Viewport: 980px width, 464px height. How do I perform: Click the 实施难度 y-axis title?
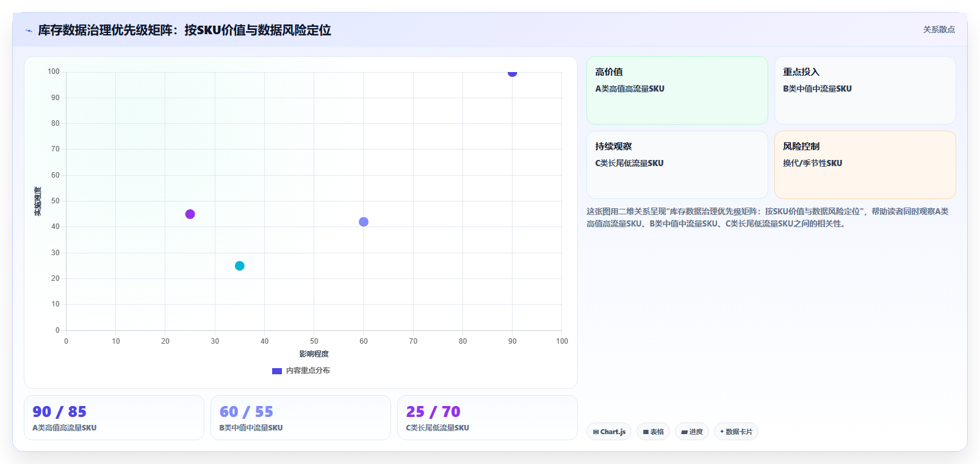click(x=38, y=201)
